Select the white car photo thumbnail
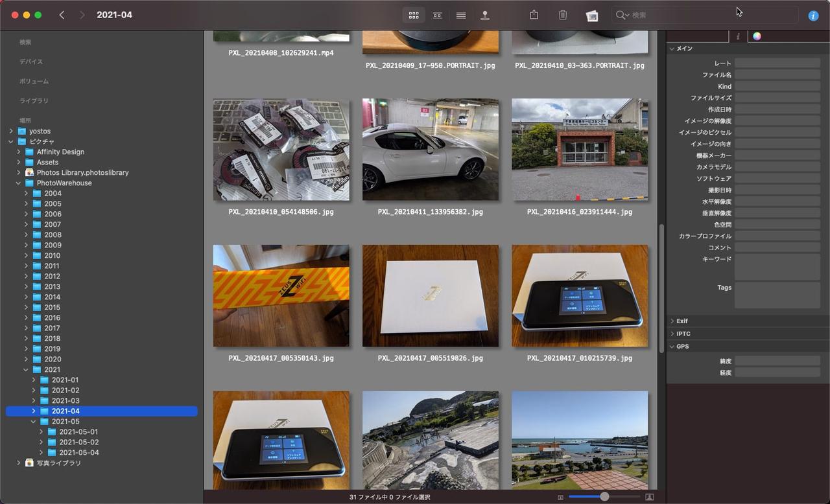The width and height of the screenshot is (830, 504). (431, 150)
